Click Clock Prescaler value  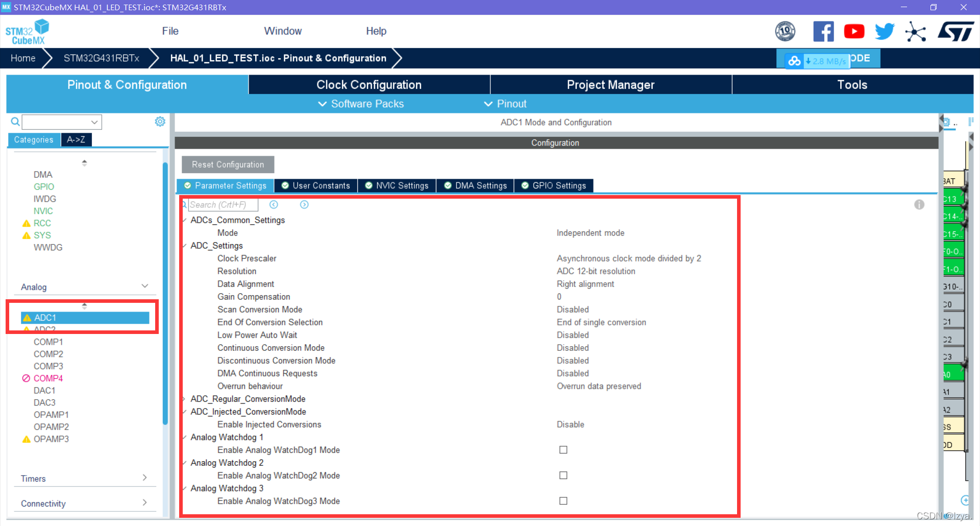click(x=629, y=258)
